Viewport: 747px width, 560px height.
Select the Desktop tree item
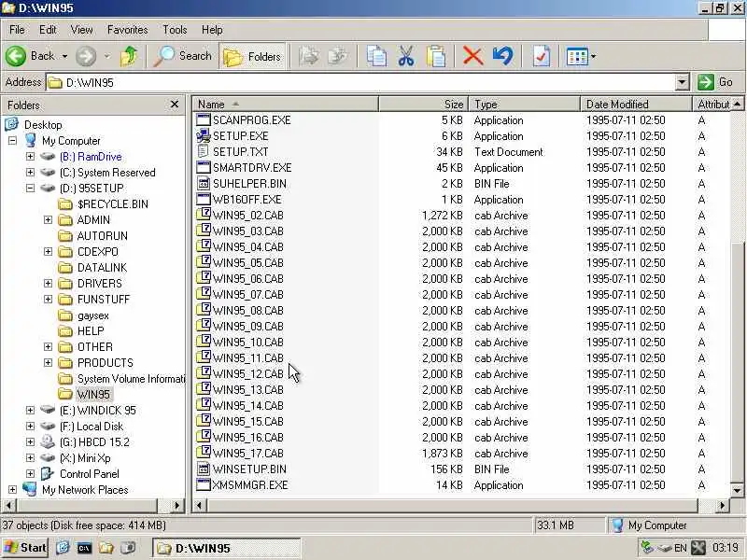click(43, 125)
